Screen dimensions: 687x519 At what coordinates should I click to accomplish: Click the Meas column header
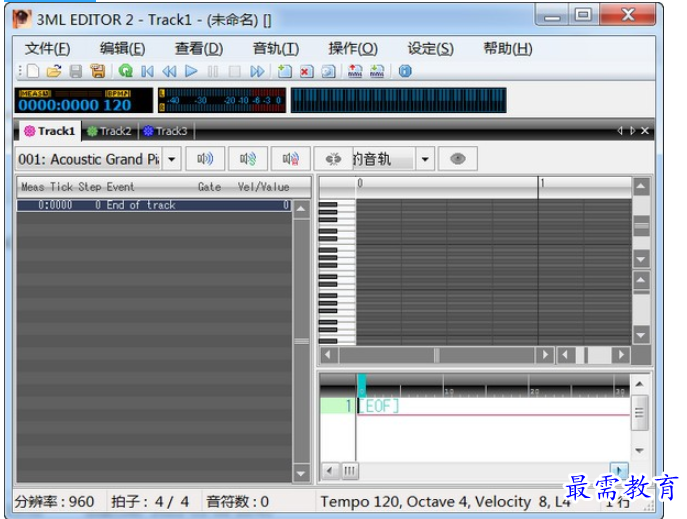[33, 187]
